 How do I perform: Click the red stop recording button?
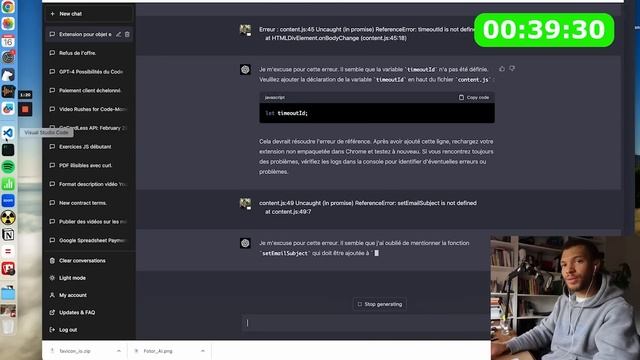tap(25, 109)
